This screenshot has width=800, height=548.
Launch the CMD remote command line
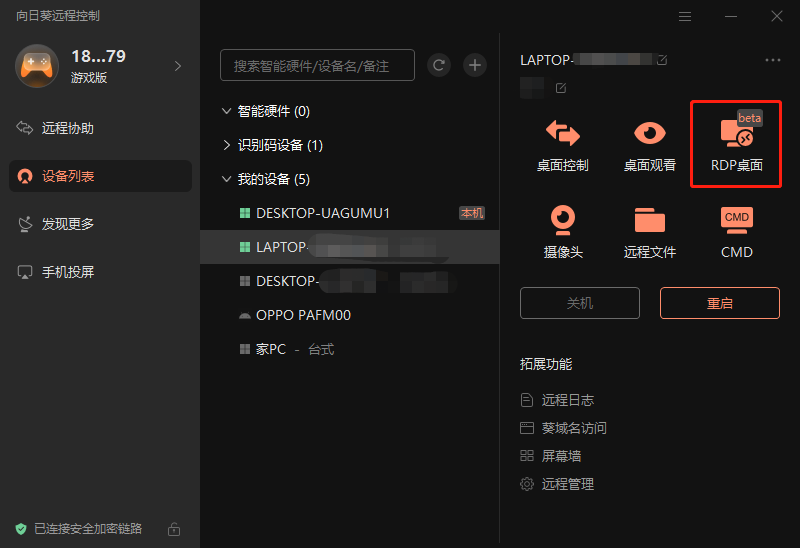[x=736, y=232]
